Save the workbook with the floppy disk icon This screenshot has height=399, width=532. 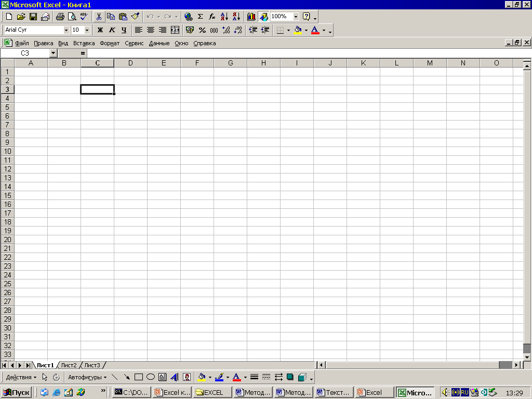click(x=33, y=16)
